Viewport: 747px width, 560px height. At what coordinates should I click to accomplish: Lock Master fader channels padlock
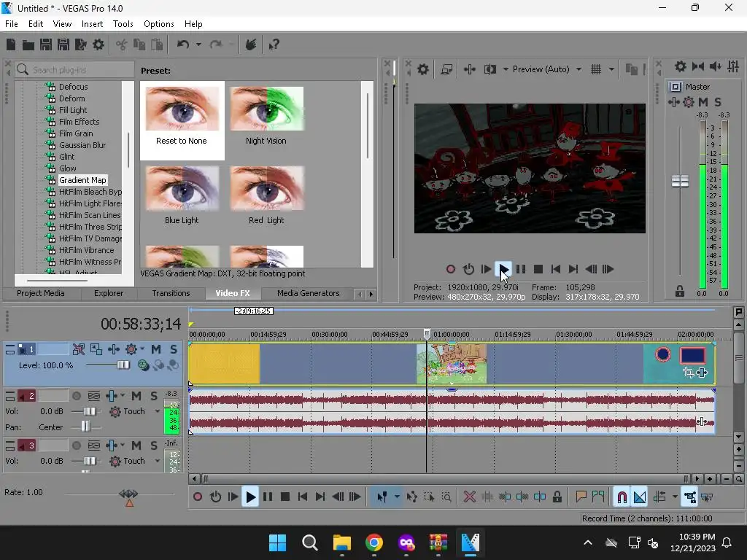point(679,292)
